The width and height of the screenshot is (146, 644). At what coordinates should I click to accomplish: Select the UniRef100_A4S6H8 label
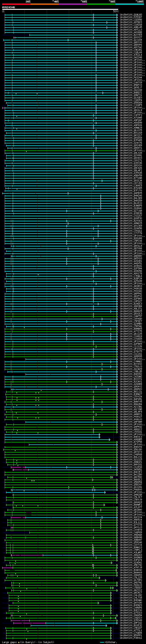(131, 32)
